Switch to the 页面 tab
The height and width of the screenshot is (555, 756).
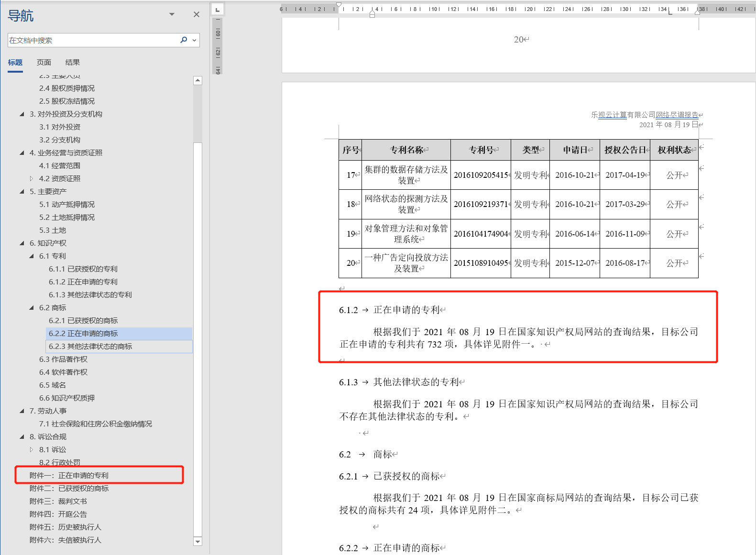(44, 62)
